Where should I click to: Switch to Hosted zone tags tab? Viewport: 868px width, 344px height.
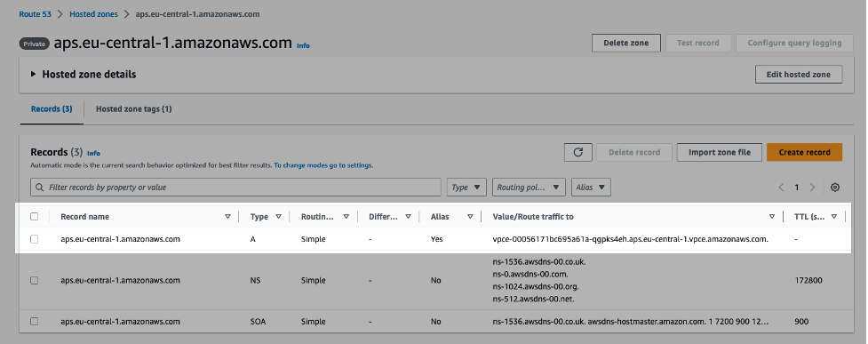134,109
